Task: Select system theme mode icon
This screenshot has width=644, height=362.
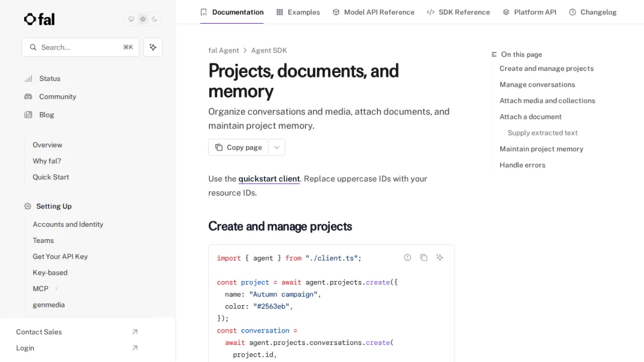Action: coord(131,19)
